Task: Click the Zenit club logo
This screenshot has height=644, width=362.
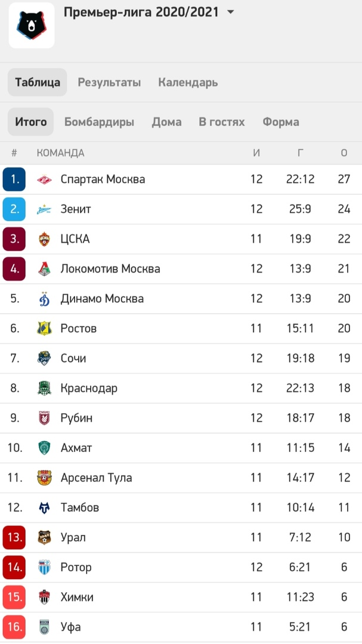Action: click(44, 209)
